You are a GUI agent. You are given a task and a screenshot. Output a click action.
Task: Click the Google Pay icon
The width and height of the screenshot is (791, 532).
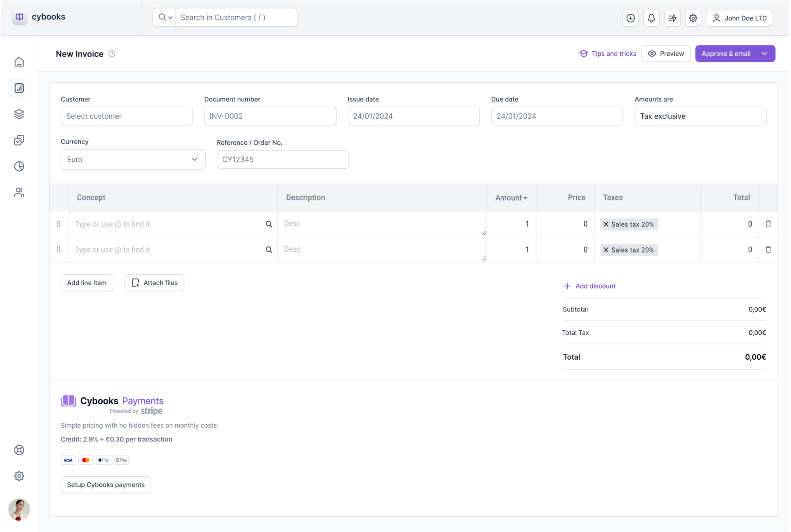pyautogui.click(x=121, y=460)
